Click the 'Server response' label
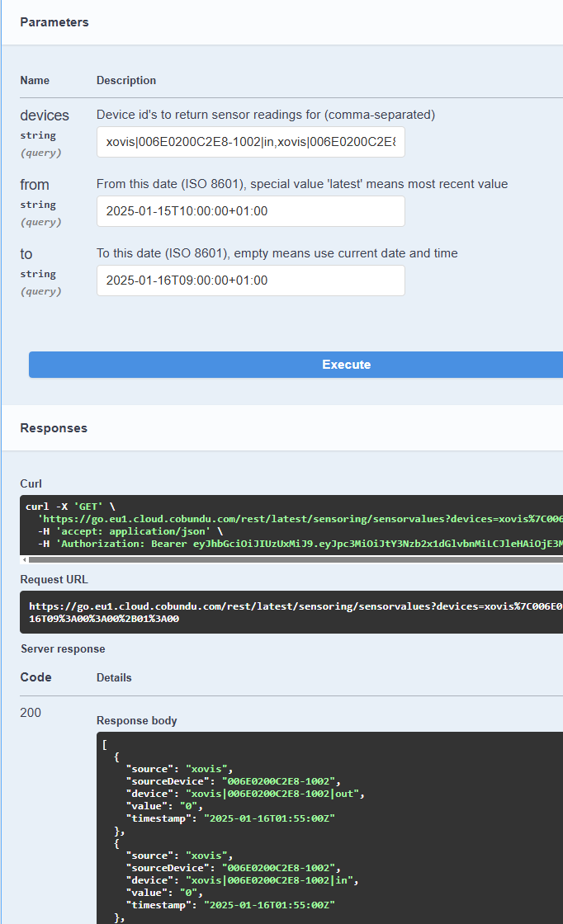The height and width of the screenshot is (924, 563). 63,648
